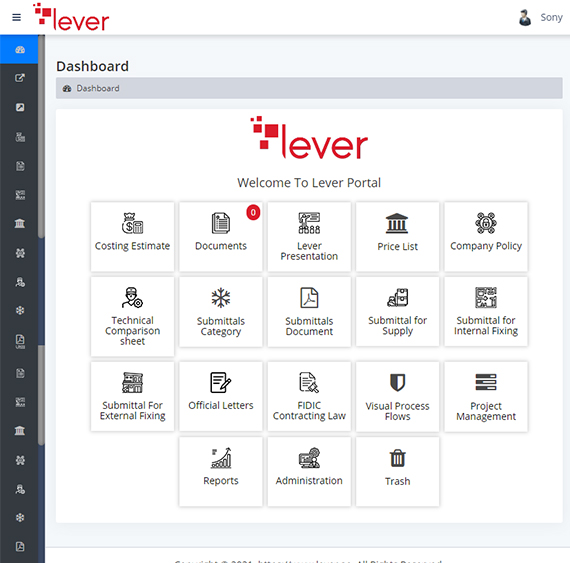Toggle the hamburger menu in header
This screenshot has width=570, height=563.
[16, 17]
